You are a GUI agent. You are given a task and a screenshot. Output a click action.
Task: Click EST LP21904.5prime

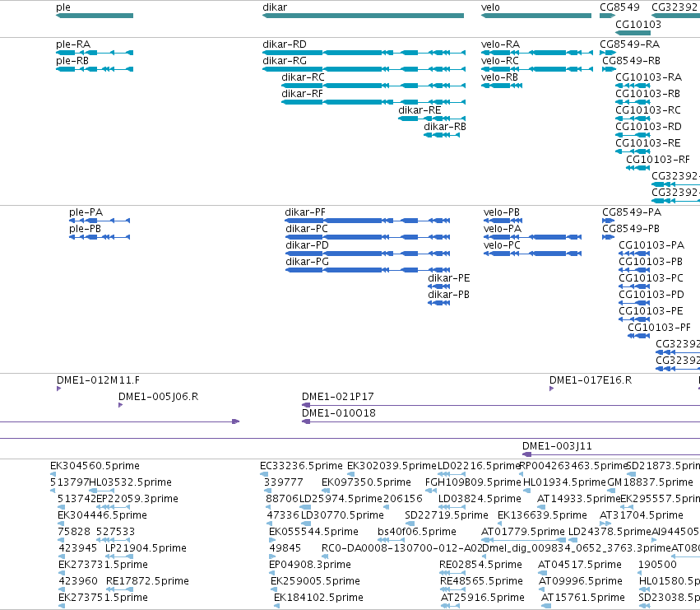[119, 556]
